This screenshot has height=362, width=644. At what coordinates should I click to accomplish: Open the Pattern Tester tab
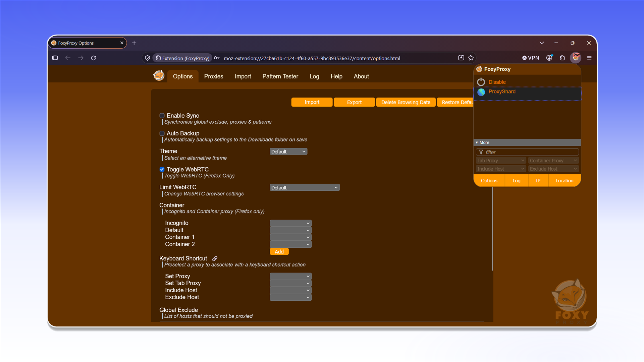tap(280, 76)
